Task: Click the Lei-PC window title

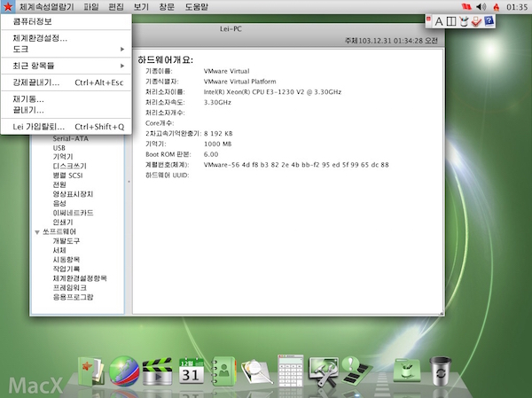Action: [x=231, y=29]
